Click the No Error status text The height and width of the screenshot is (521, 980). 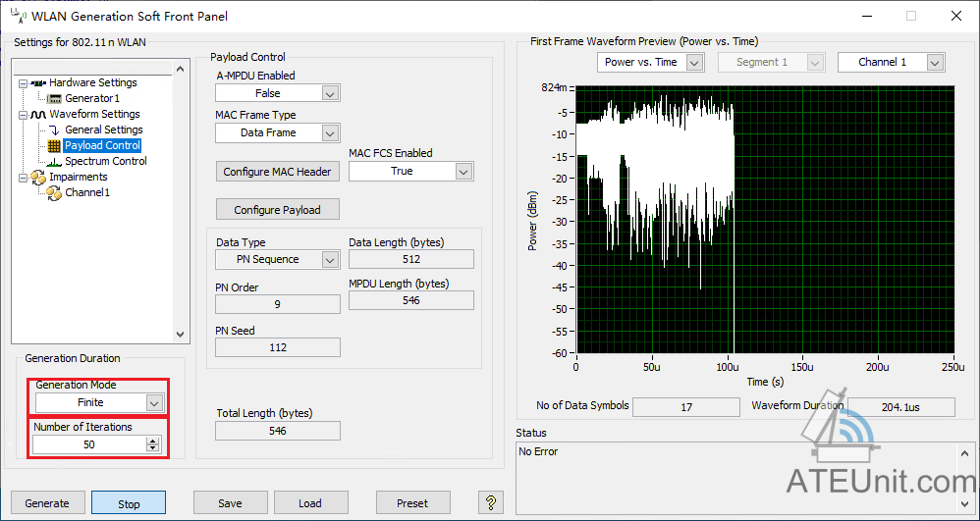[538, 451]
